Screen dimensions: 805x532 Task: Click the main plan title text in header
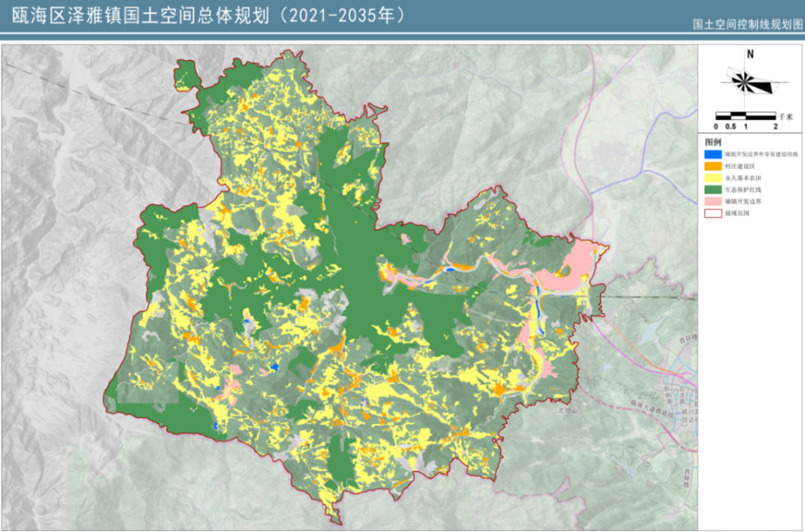pyautogui.click(x=209, y=16)
